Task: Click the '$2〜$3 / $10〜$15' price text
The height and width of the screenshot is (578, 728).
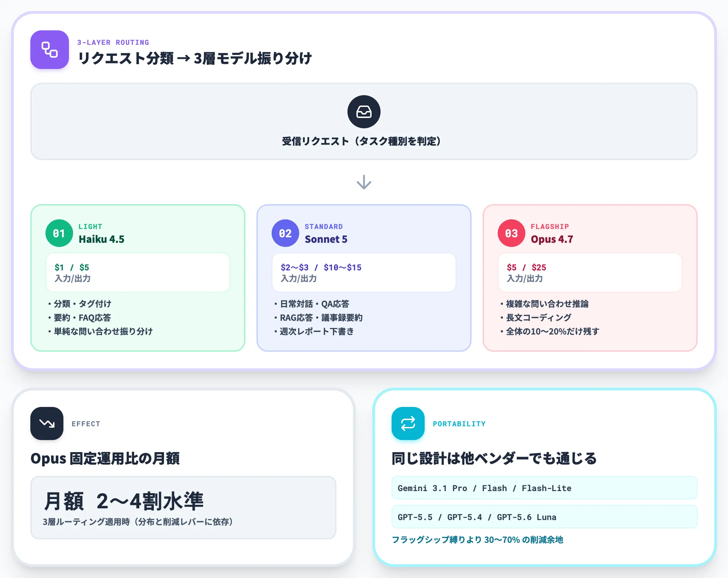Action: coord(321,267)
